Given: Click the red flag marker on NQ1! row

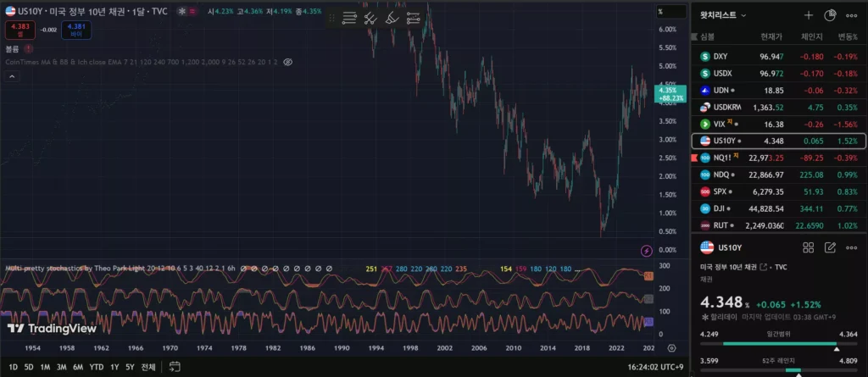Looking at the screenshot, I should click(x=695, y=158).
